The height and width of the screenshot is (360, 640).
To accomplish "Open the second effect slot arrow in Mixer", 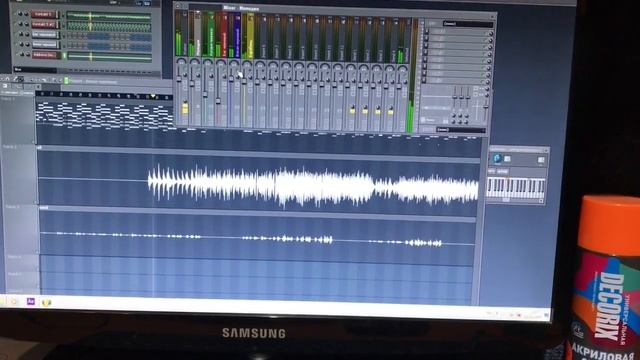I will pyautogui.click(x=426, y=38).
